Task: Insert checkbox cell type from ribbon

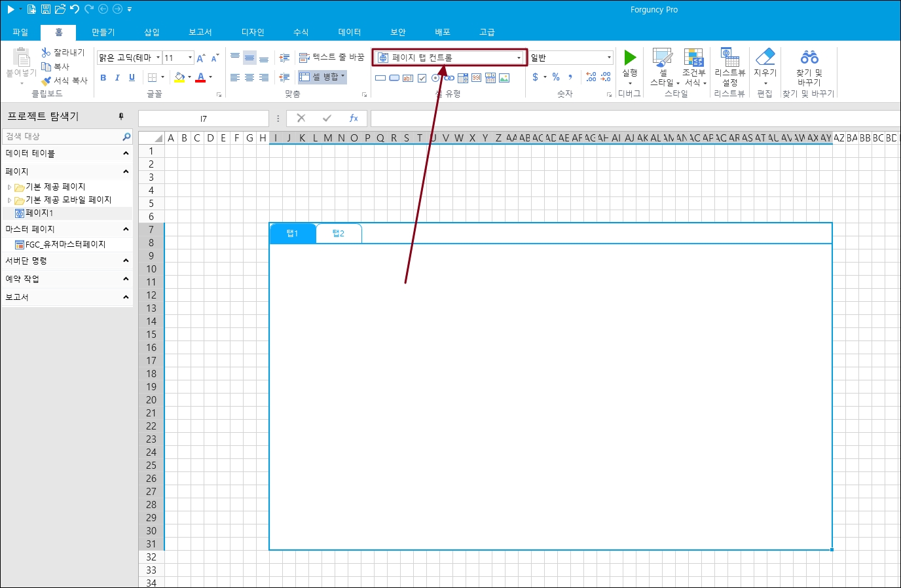Action: 422,78
